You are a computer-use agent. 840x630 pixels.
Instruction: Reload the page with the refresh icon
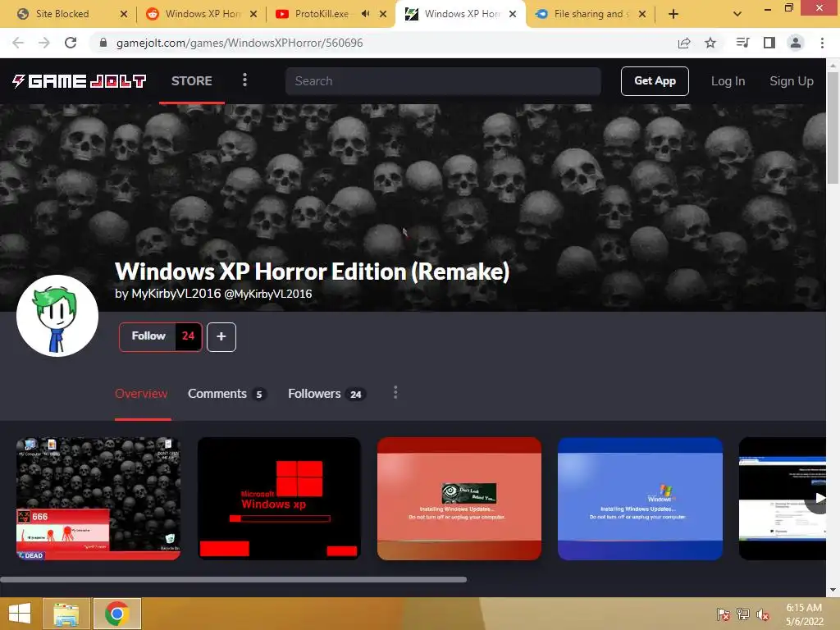click(71, 43)
